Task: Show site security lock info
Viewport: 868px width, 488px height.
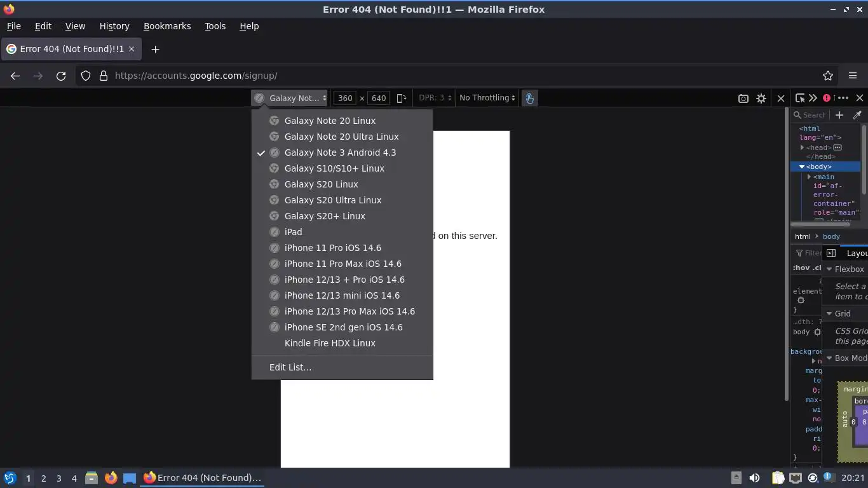Action: pos(103,76)
